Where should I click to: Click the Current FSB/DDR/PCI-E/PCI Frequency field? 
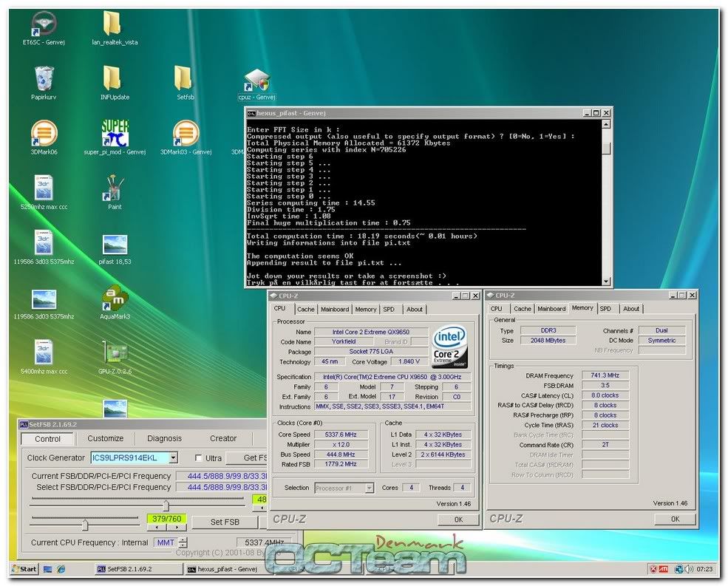(x=222, y=476)
